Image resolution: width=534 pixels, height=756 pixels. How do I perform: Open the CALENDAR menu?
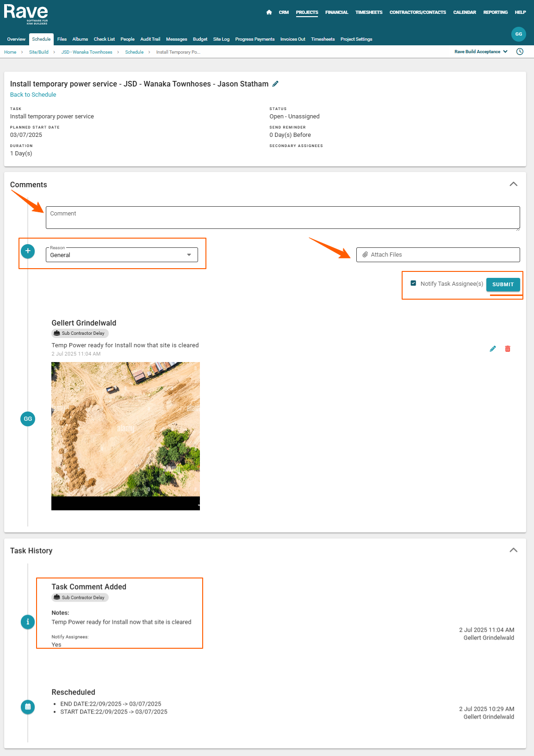465,12
